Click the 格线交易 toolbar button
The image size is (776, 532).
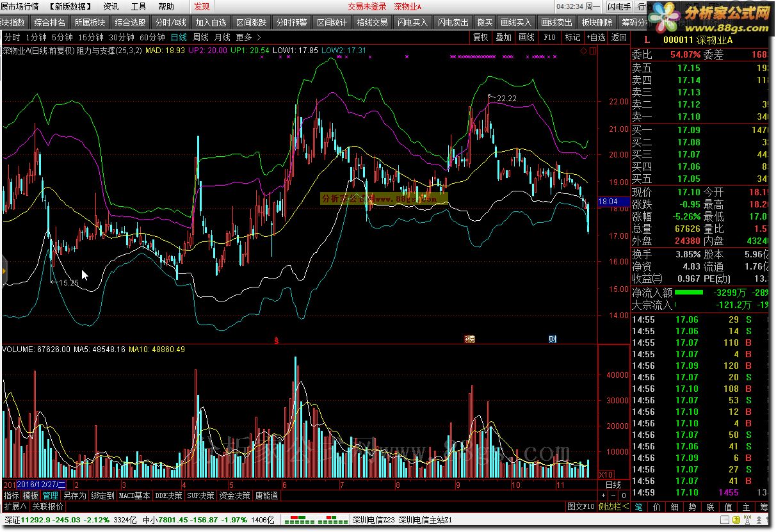point(373,22)
